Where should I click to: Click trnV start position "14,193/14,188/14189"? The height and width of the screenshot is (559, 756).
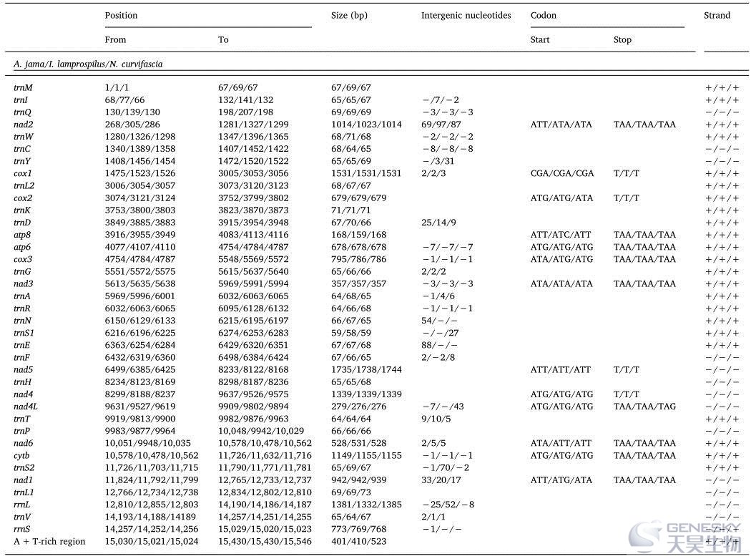[x=150, y=517]
